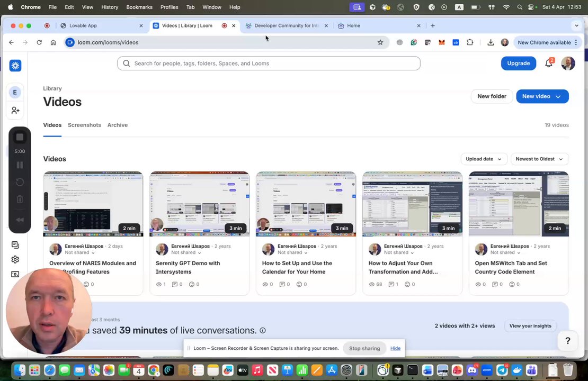Open a new Chrome tab
The image size is (588, 381).
[x=433, y=25]
